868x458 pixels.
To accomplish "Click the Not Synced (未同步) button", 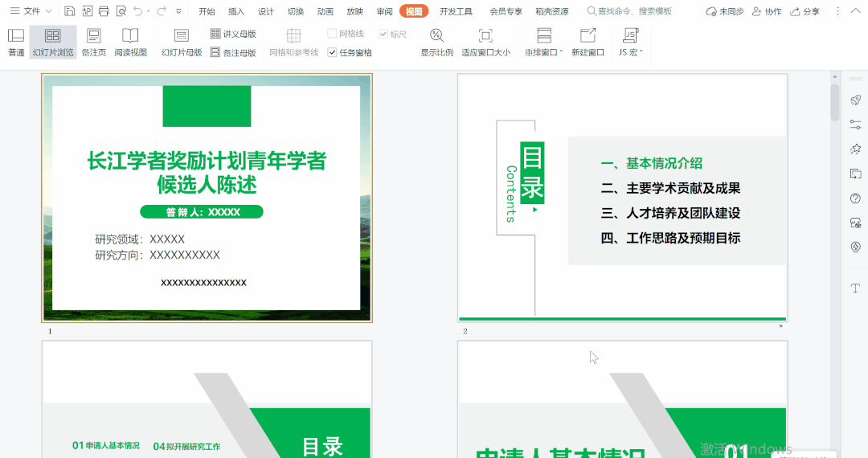I will (x=725, y=11).
